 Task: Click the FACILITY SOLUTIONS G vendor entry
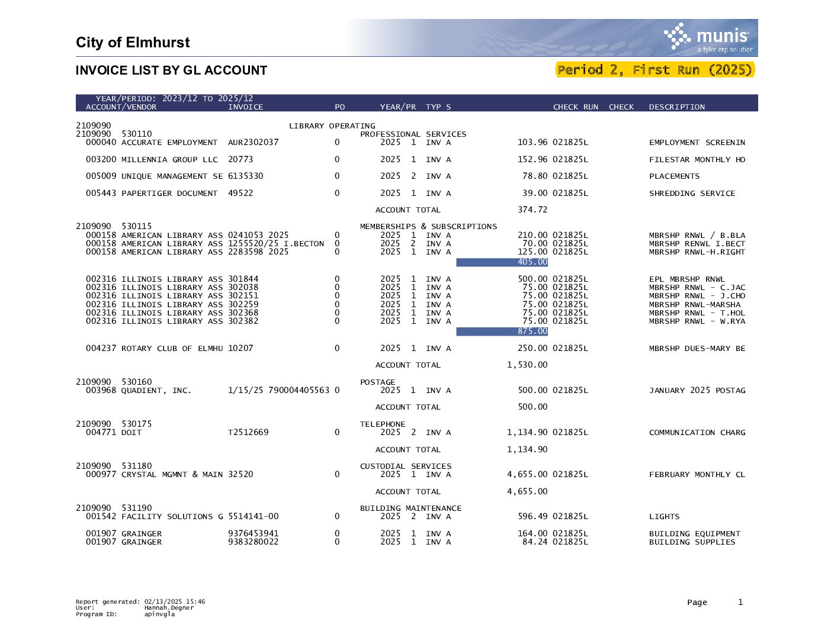click(172, 517)
